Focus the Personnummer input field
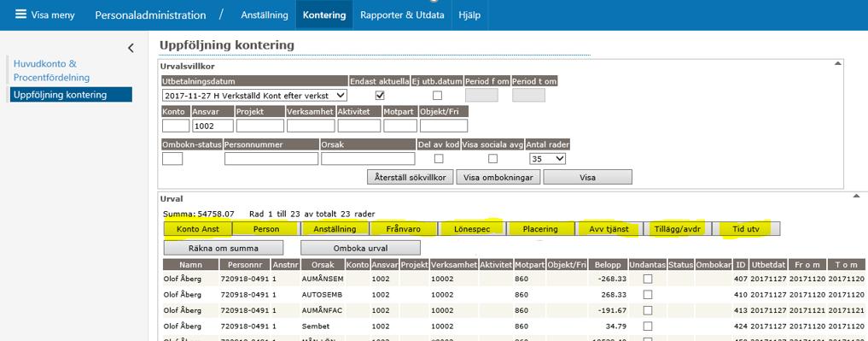The width and height of the screenshot is (868, 341). (x=271, y=159)
